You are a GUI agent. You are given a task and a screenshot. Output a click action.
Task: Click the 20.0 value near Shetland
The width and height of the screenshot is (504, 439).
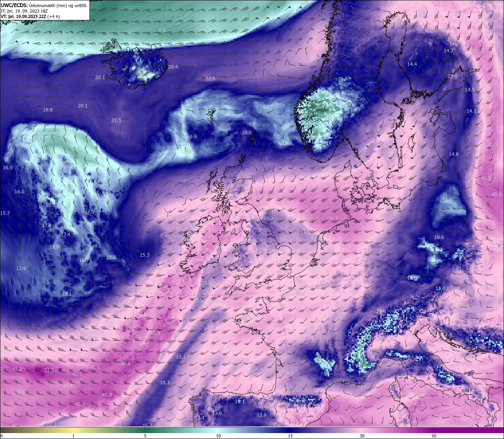coord(246,133)
